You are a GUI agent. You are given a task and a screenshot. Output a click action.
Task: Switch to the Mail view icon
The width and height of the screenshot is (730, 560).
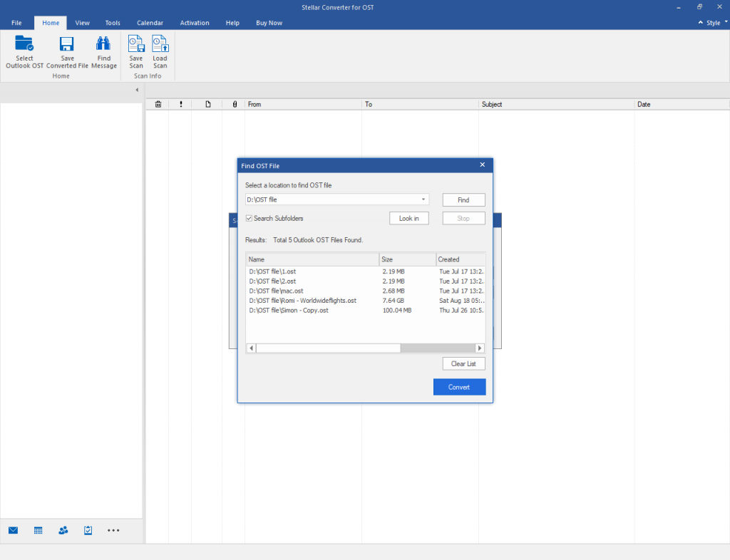coord(13,530)
